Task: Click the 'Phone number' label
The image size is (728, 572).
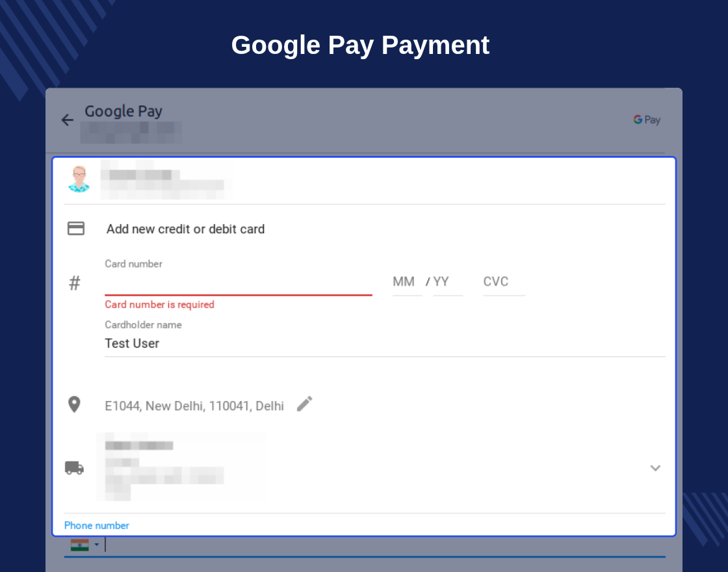Action: (x=97, y=526)
